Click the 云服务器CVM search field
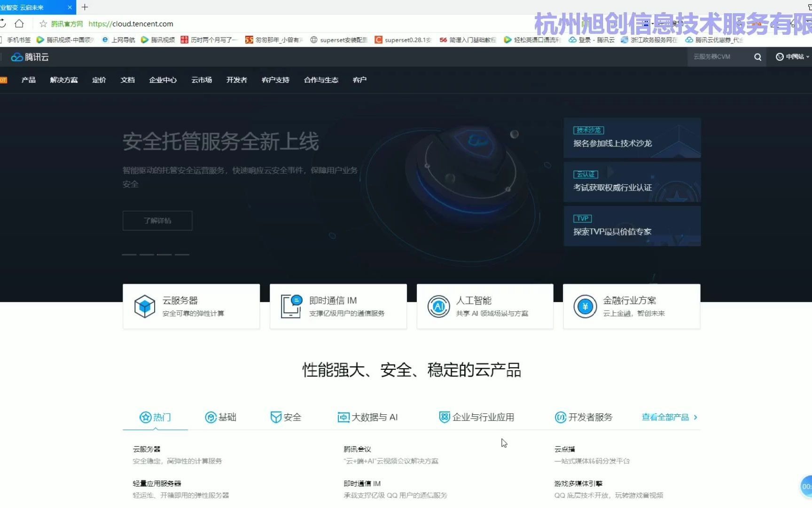The width and height of the screenshot is (812, 508). click(x=719, y=57)
